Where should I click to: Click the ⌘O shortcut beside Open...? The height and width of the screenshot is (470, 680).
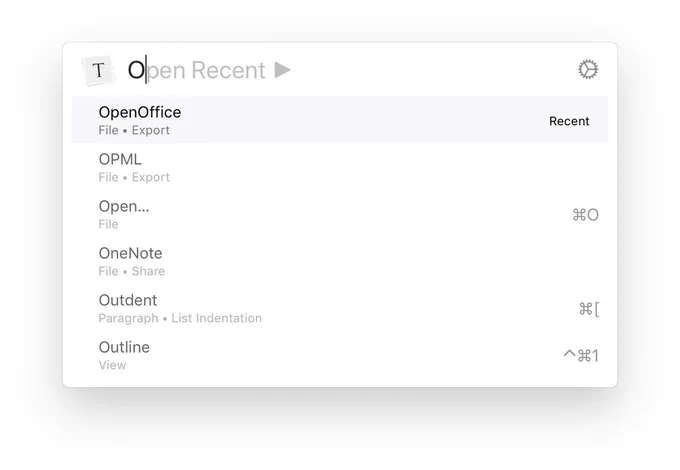click(585, 215)
